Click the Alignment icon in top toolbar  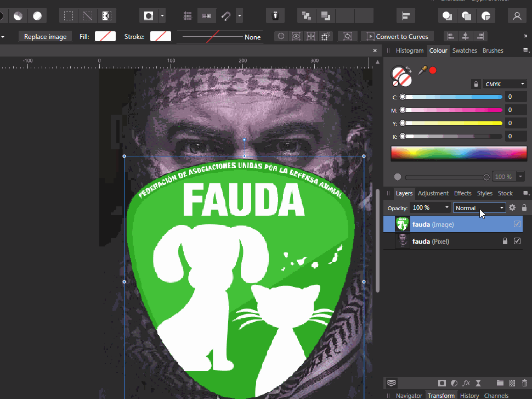(406, 16)
